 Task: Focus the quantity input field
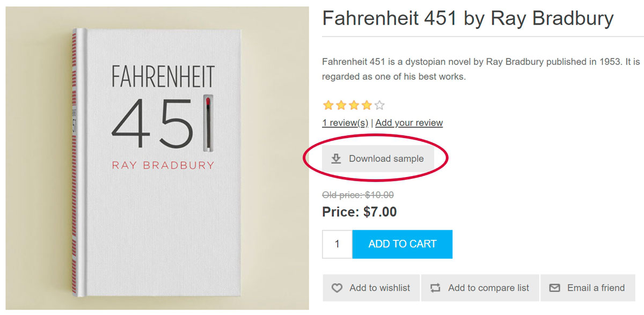(337, 244)
